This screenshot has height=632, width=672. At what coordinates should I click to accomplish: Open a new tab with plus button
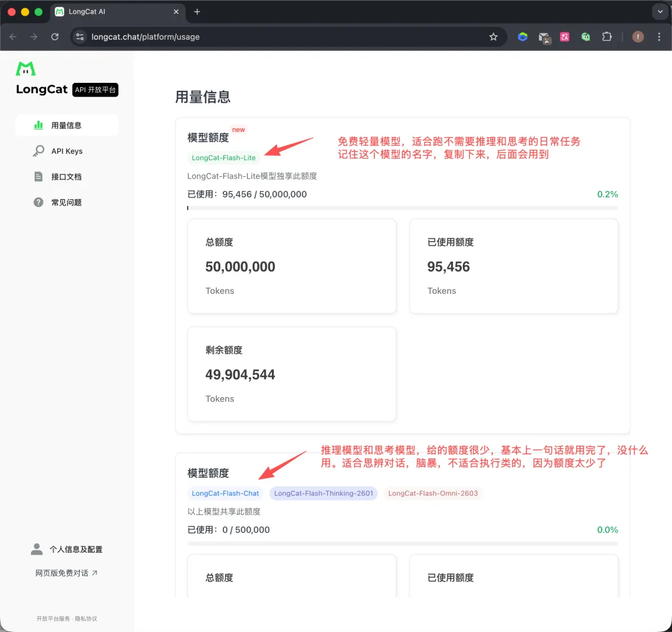197,12
